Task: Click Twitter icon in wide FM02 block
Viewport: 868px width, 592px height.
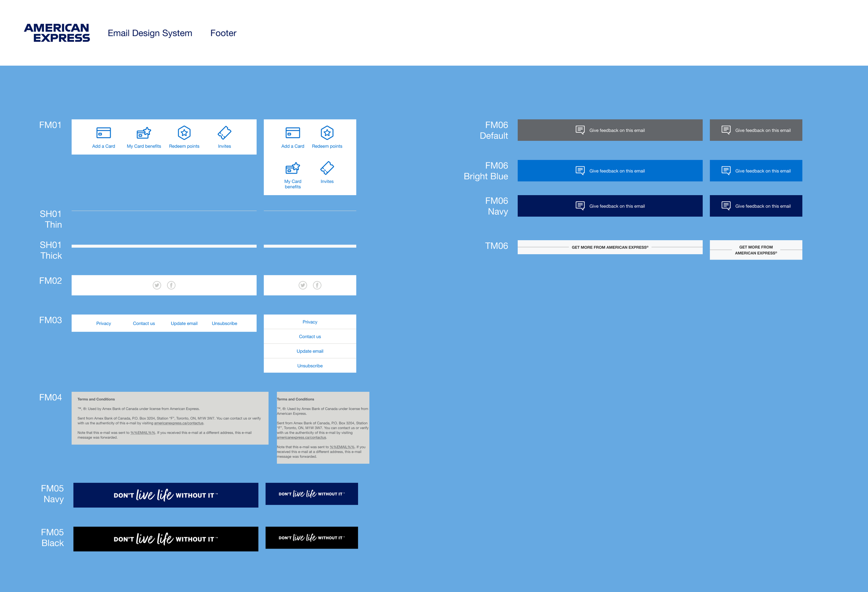Action: click(157, 285)
